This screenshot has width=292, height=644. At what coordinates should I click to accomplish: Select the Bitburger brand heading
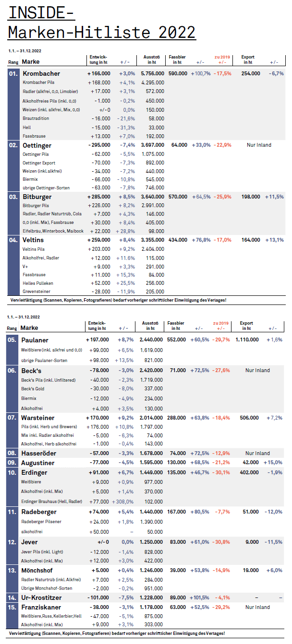[x=37, y=197]
